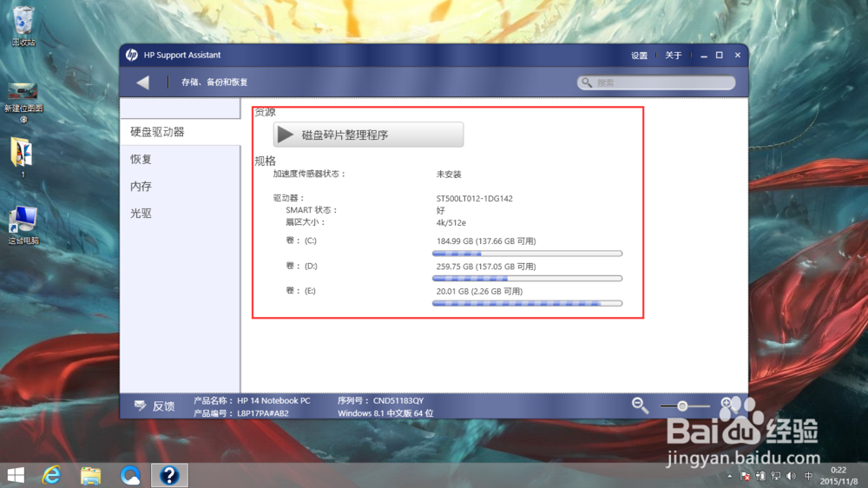This screenshot has height=488, width=868.
Task: Click drive model ST500LT012-1DG142 text
Action: point(475,198)
